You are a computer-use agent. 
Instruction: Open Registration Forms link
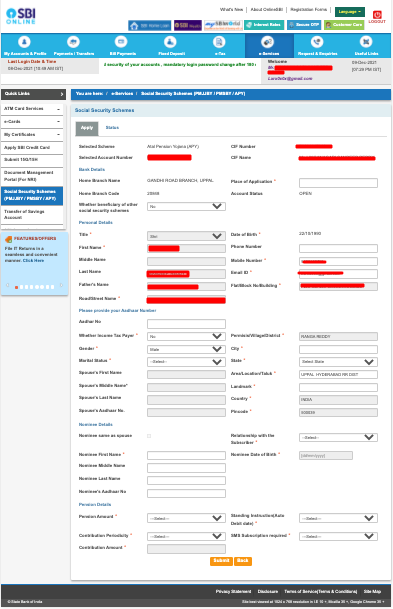point(309,10)
